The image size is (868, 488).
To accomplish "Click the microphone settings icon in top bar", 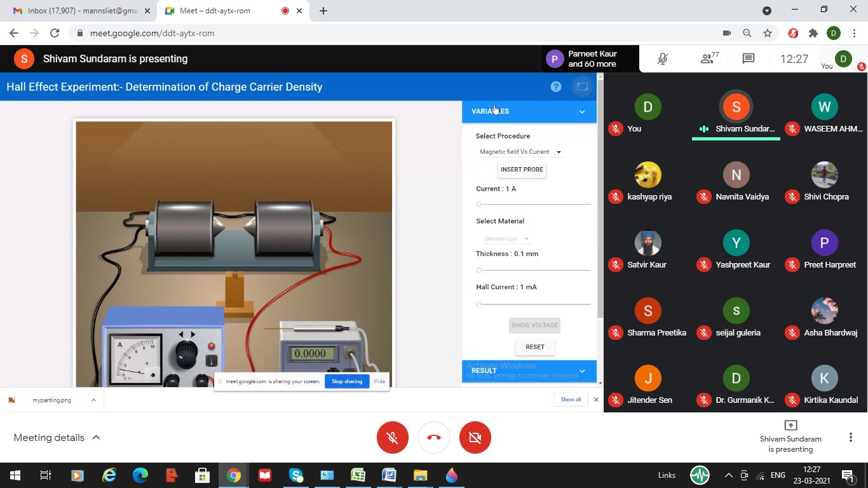I will point(662,58).
